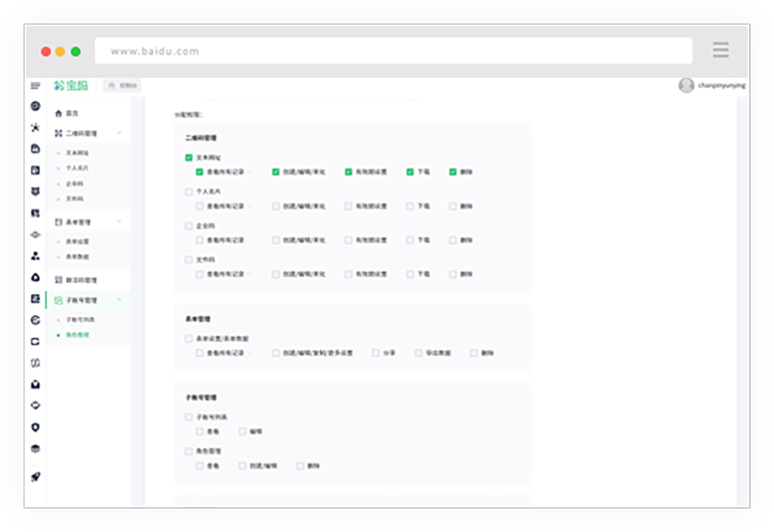This screenshot has width=774, height=532.
Task: Check the 角色管理 permission checkbox
Action: [x=189, y=451]
